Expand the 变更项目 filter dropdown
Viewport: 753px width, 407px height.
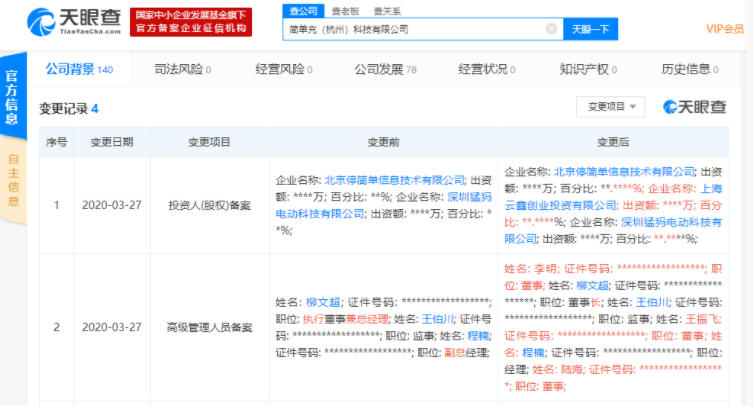coord(610,107)
